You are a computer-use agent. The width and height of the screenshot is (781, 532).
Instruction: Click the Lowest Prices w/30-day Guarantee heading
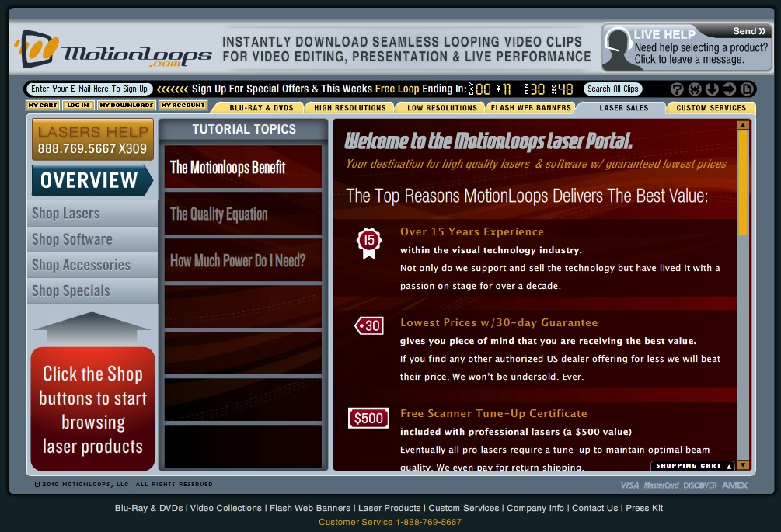coord(499,322)
